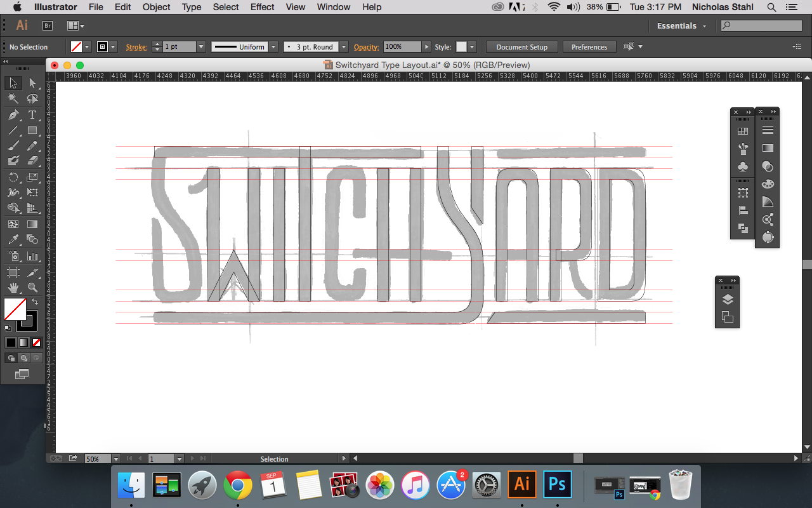
Task: Choose the Eraser tool
Action: (32, 161)
